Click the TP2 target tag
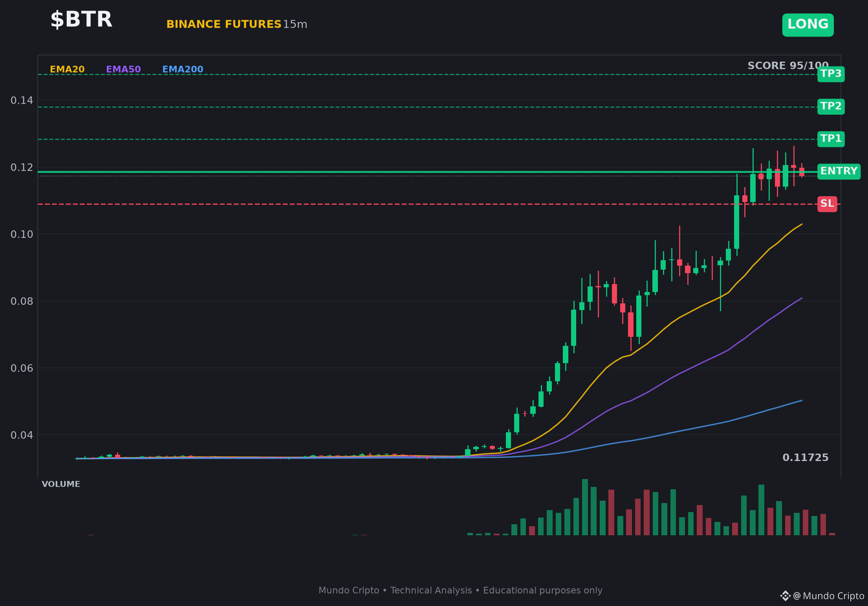The image size is (868, 606). (x=831, y=107)
